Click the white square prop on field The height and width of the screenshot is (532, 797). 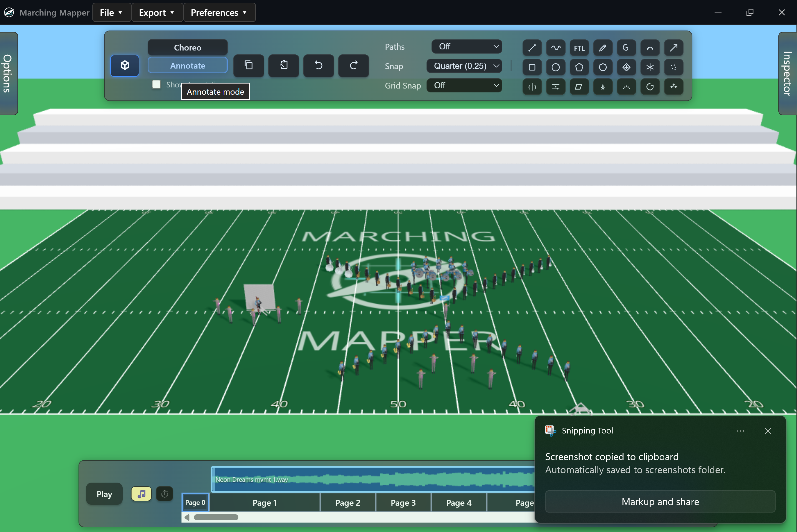(259, 297)
